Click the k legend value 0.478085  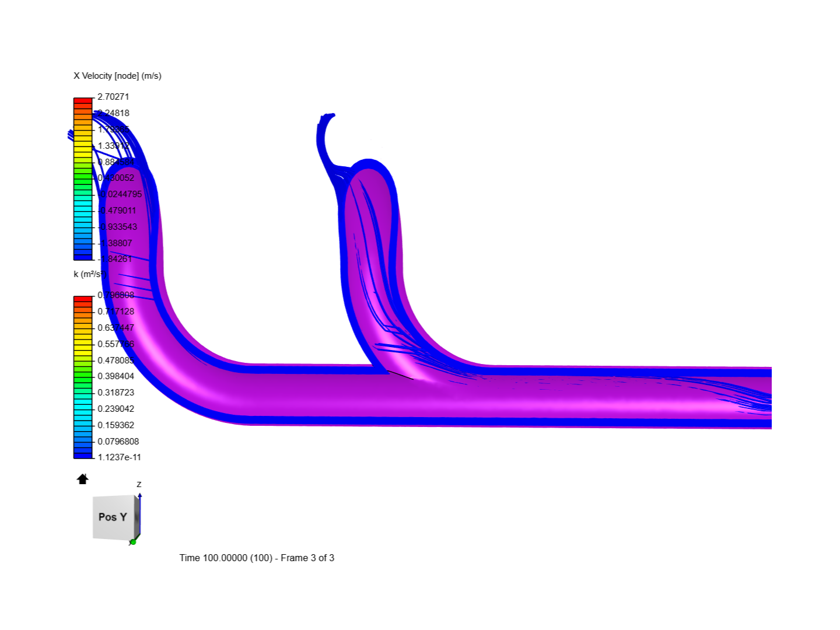116,360
